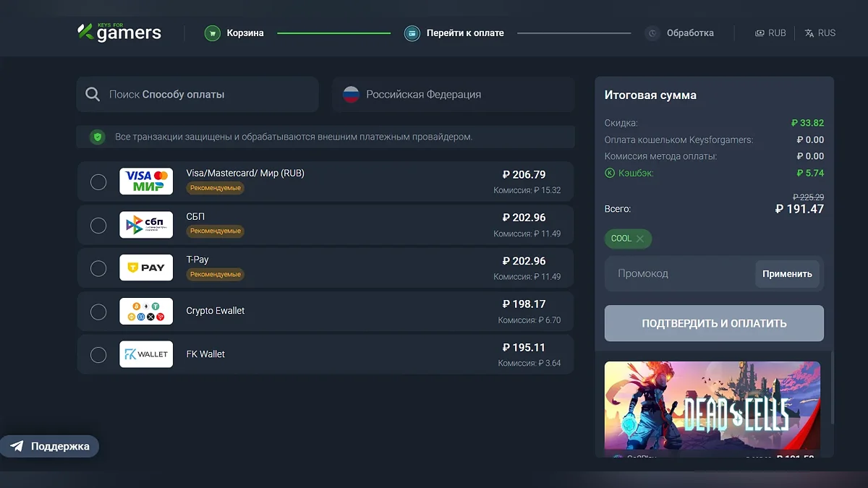This screenshot has height=488, width=868.
Task: Click the ₽ 198.17 price
Action: pos(524,304)
